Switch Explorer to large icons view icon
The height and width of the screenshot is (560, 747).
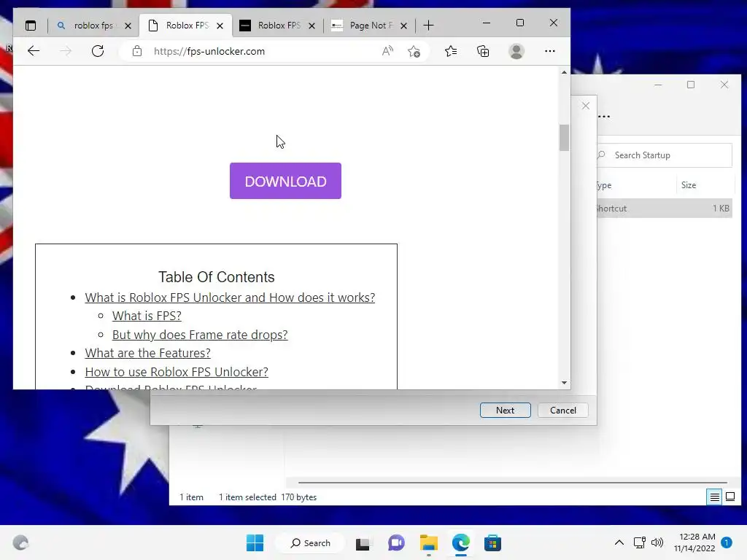729,497
